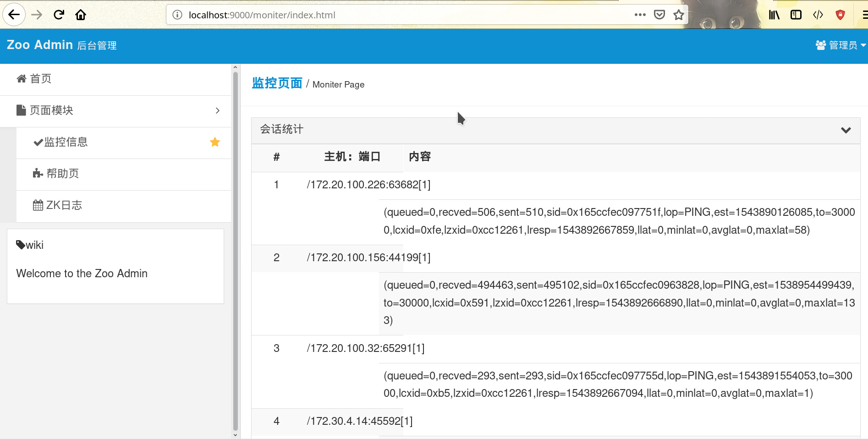868x439 pixels.
Task: Click the # column header
Action: coord(276,157)
